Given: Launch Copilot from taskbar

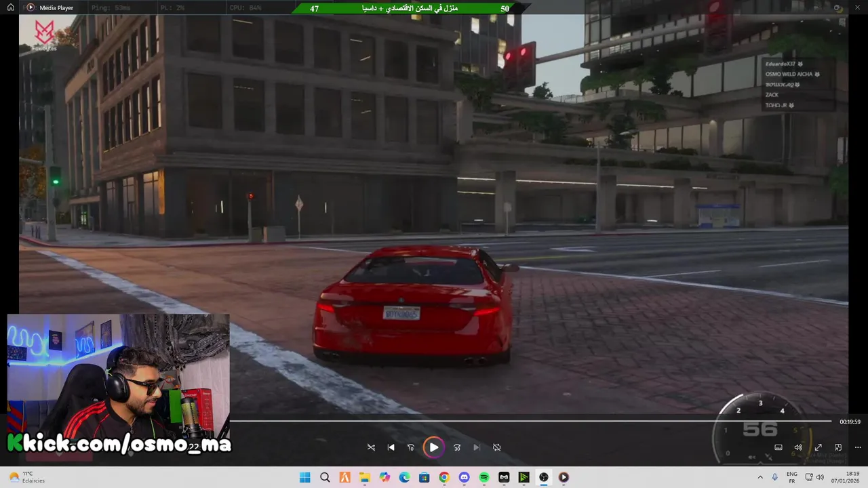Looking at the screenshot, I should [384, 477].
